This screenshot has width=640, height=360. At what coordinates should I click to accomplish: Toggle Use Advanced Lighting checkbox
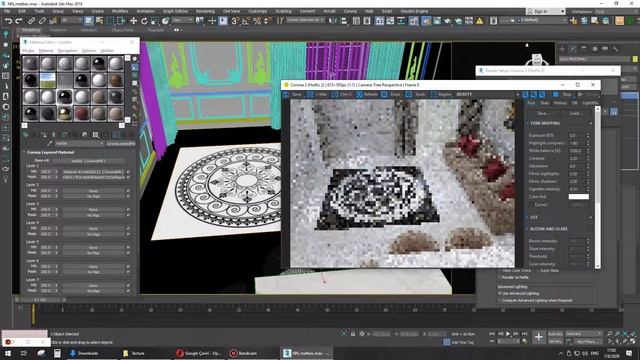500,293
